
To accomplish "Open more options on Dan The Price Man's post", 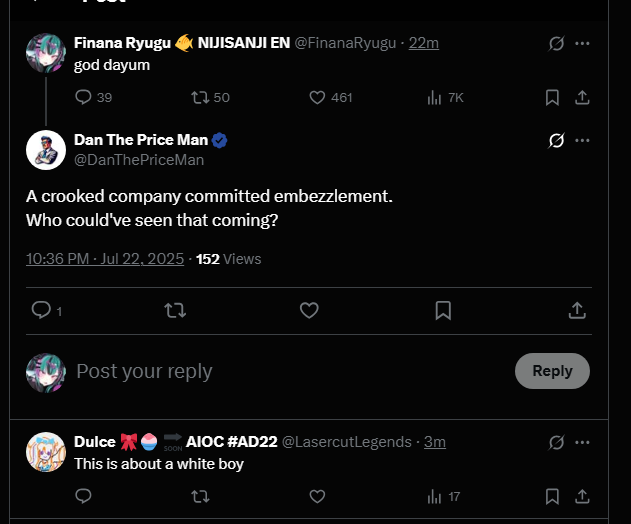I will click(582, 141).
